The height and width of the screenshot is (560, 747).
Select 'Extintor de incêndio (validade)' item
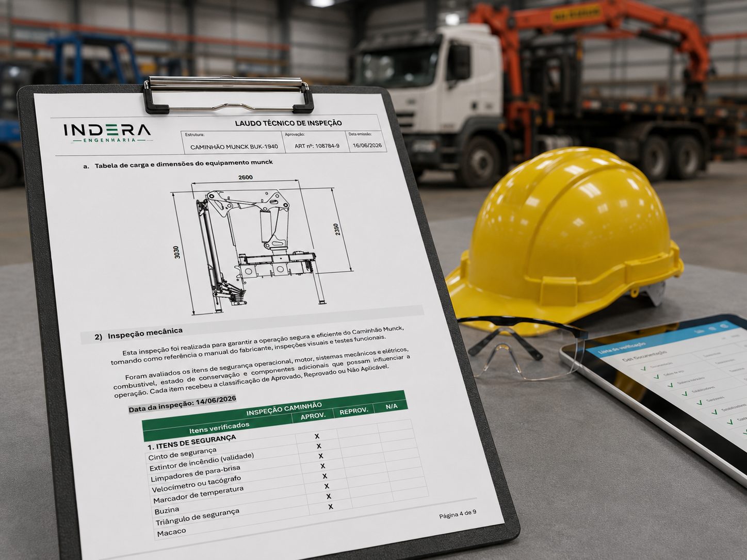point(202,462)
